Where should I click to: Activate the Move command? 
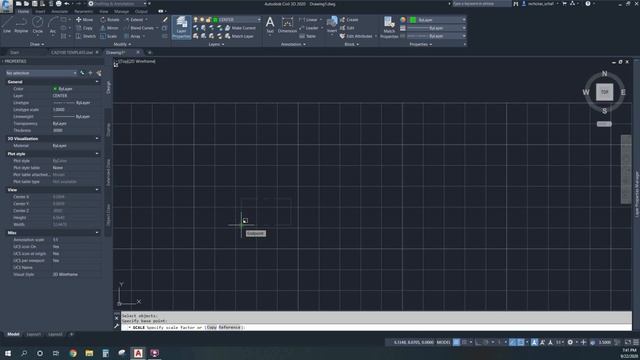[84, 20]
